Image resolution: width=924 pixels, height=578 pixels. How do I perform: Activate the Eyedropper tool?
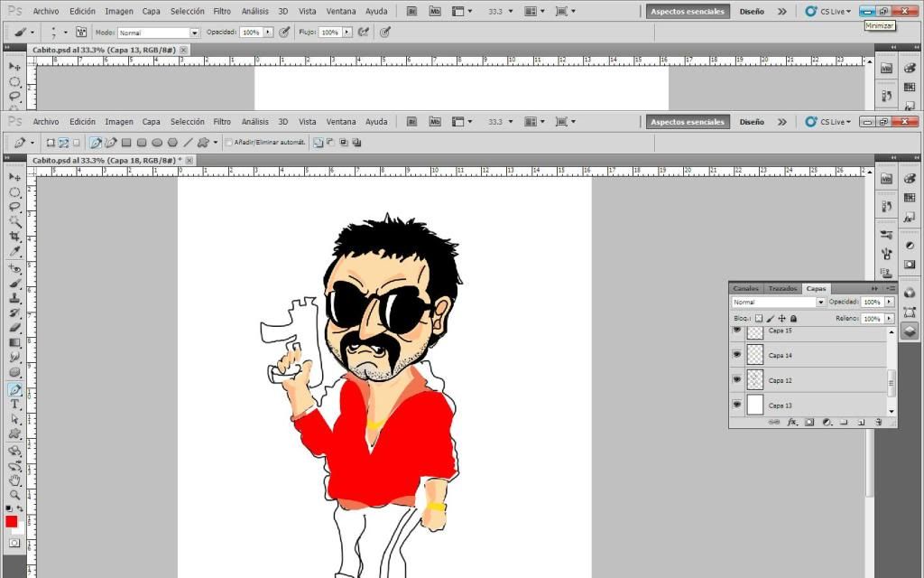(14, 252)
